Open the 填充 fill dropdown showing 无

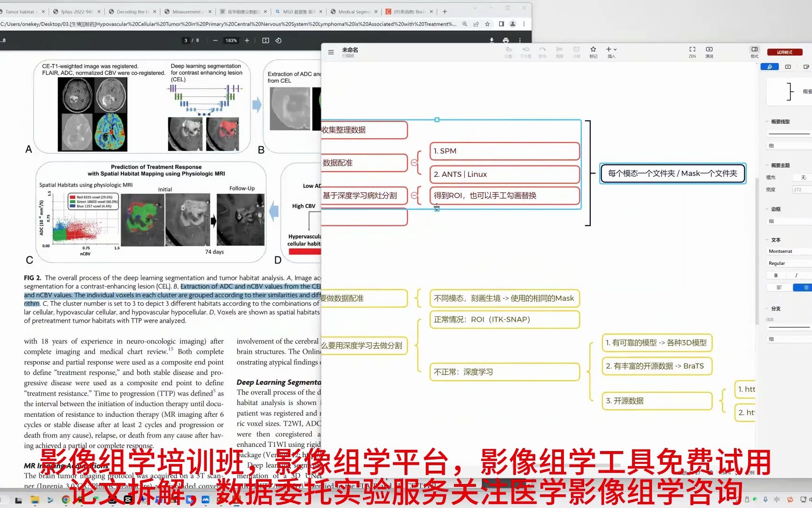tap(802, 177)
